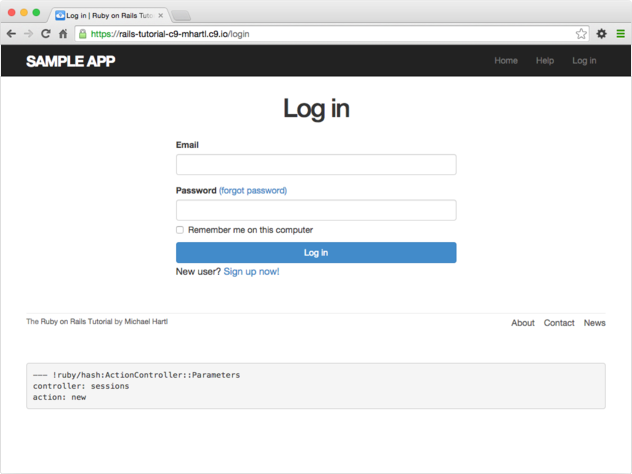Click the browser back arrow

point(11,33)
